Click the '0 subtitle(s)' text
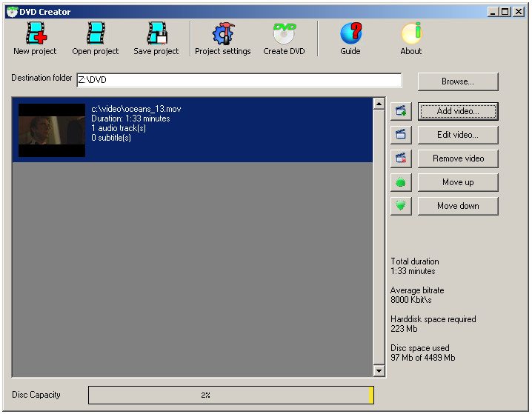The height and width of the screenshot is (414, 532). coord(111,138)
